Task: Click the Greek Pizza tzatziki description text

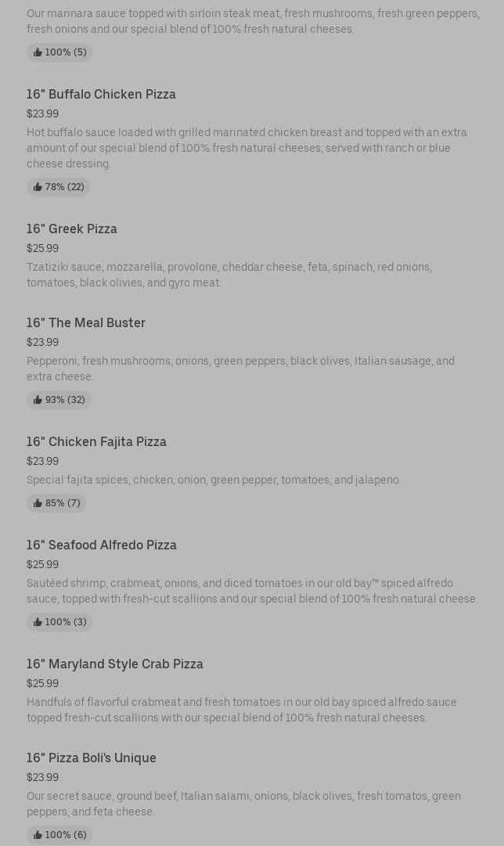Action: click(229, 275)
